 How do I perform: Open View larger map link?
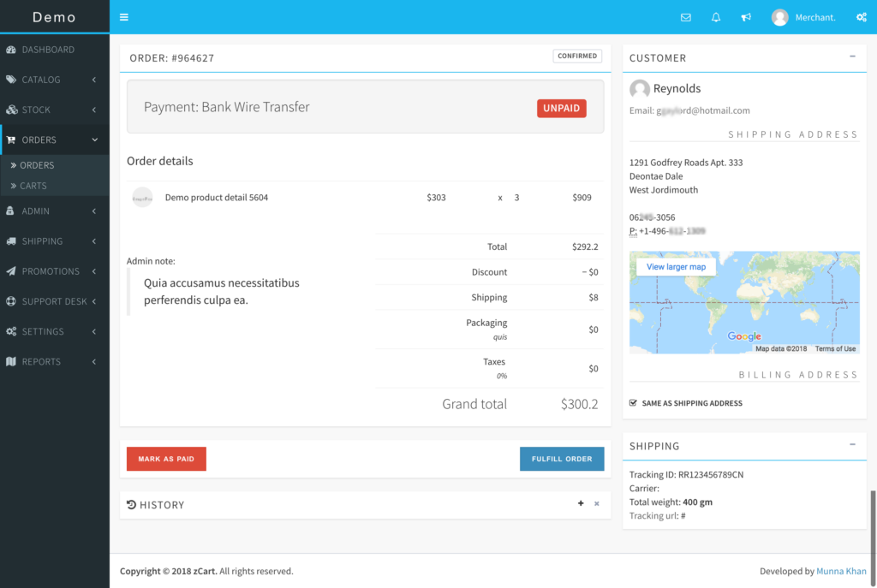point(676,267)
